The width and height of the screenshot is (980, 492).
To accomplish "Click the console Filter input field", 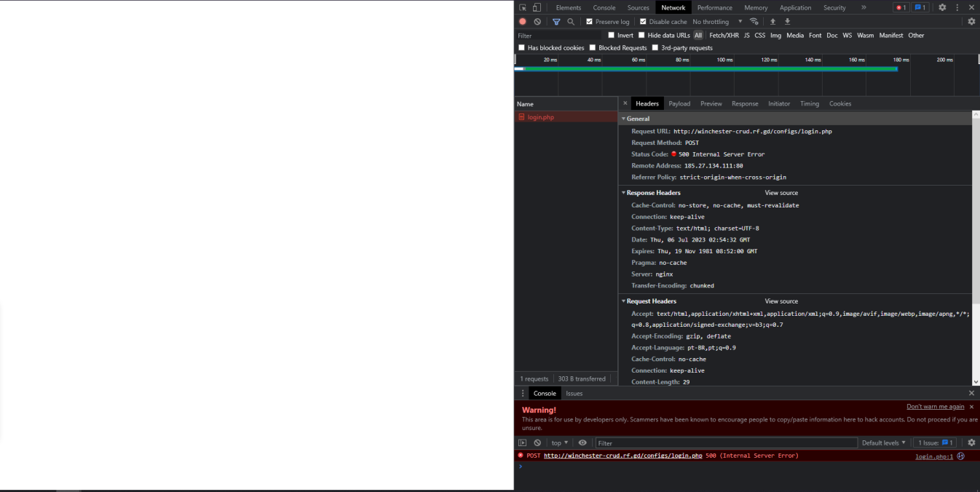I will click(726, 443).
